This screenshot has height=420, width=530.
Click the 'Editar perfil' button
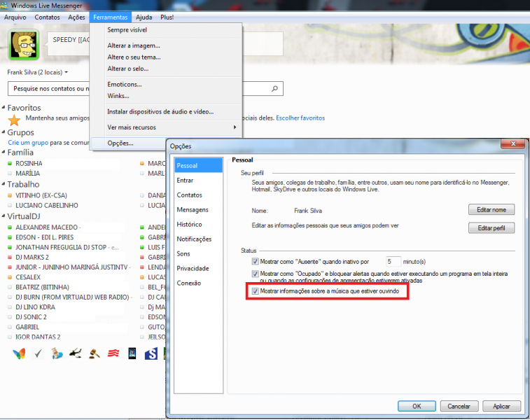click(491, 227)
